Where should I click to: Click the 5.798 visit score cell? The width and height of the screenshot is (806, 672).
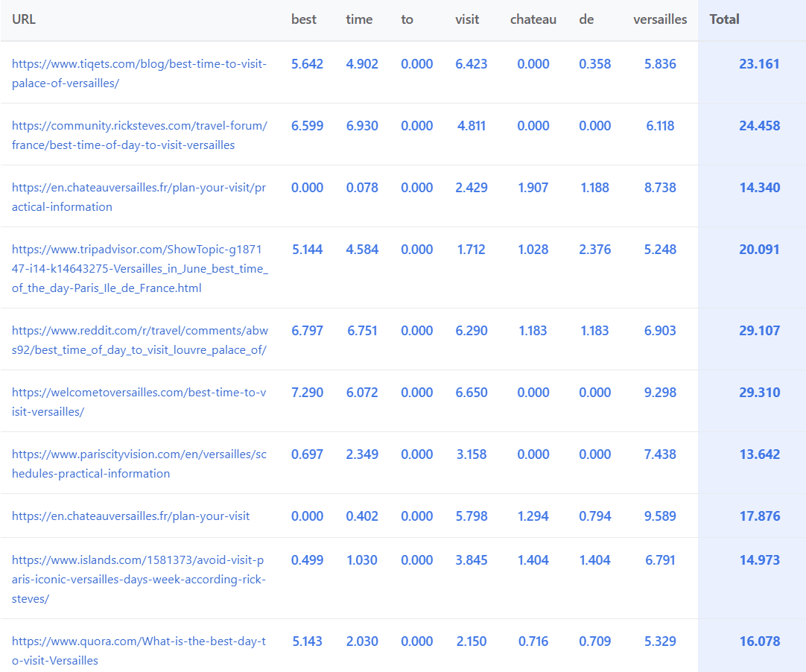pos(472,516)
